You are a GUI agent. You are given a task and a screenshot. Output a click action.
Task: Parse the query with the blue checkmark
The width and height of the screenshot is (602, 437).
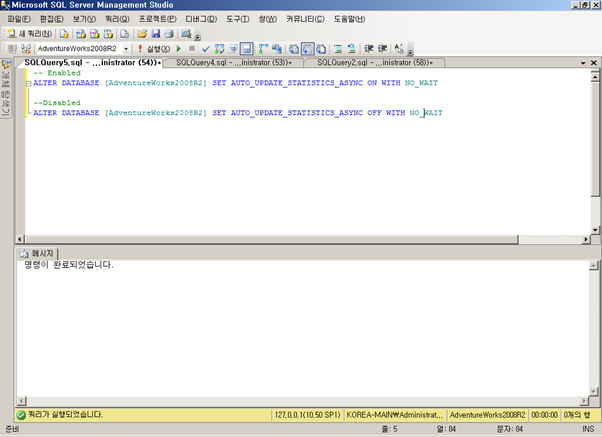pyautogui.click(x=206, y=49)
